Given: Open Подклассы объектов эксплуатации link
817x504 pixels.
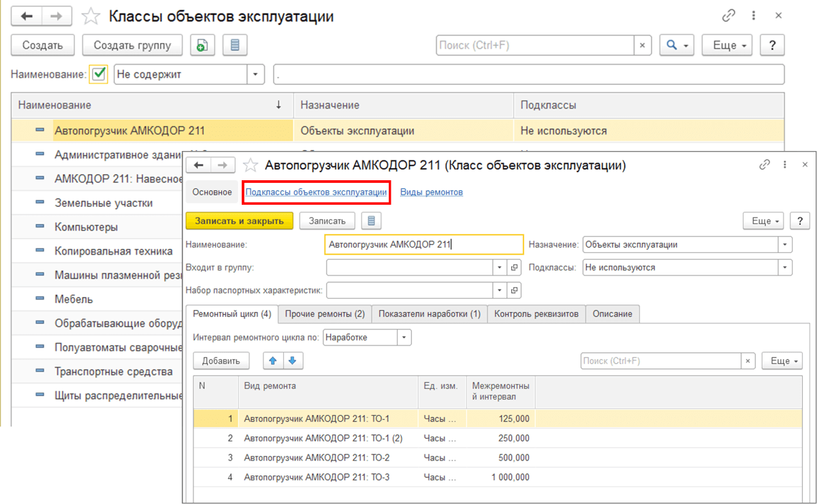Looking at the screenshot, I should (317, 192).
